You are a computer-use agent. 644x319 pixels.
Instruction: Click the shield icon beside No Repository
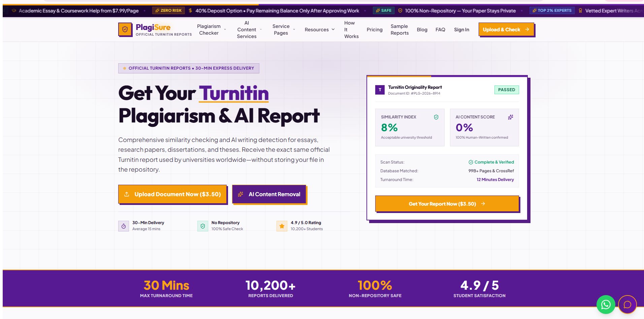(203, 226)
